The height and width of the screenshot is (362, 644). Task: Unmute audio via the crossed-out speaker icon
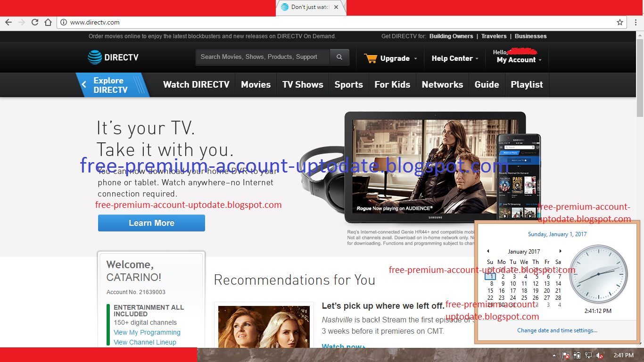pyautogui.click(x=600, y=355)
